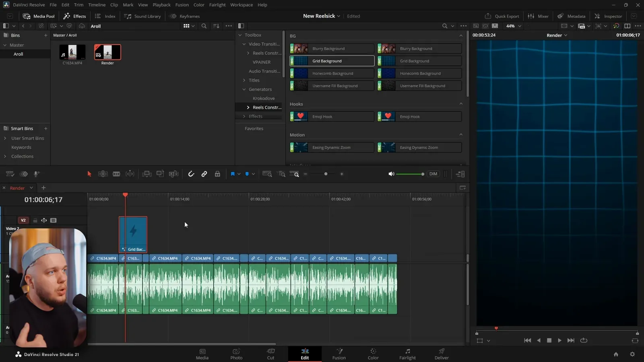
Task: Open the Deliver page
Action: coord(442,354)
